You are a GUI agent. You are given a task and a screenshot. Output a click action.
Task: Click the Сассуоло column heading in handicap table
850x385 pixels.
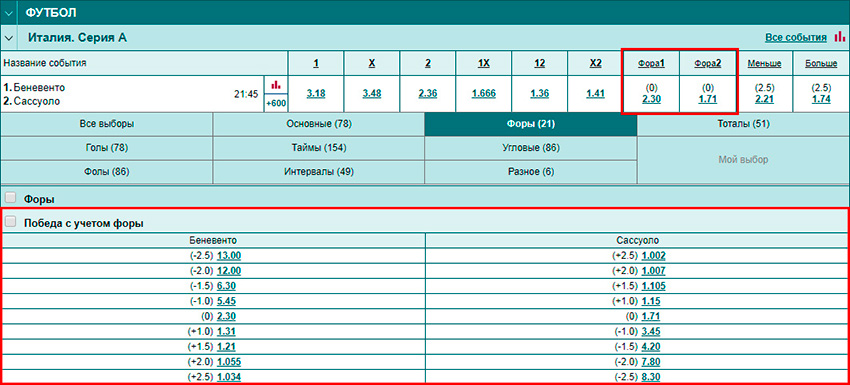click(x=638, y=241)
